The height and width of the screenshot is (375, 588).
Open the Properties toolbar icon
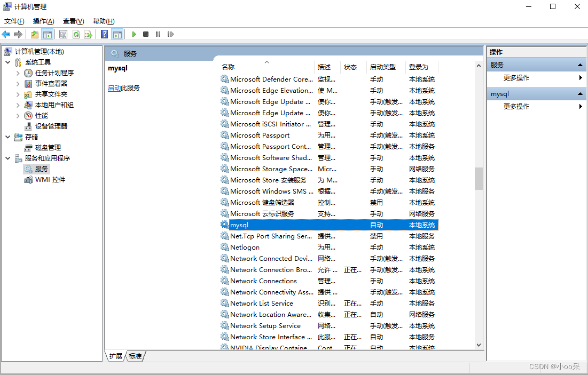point(64,35)
